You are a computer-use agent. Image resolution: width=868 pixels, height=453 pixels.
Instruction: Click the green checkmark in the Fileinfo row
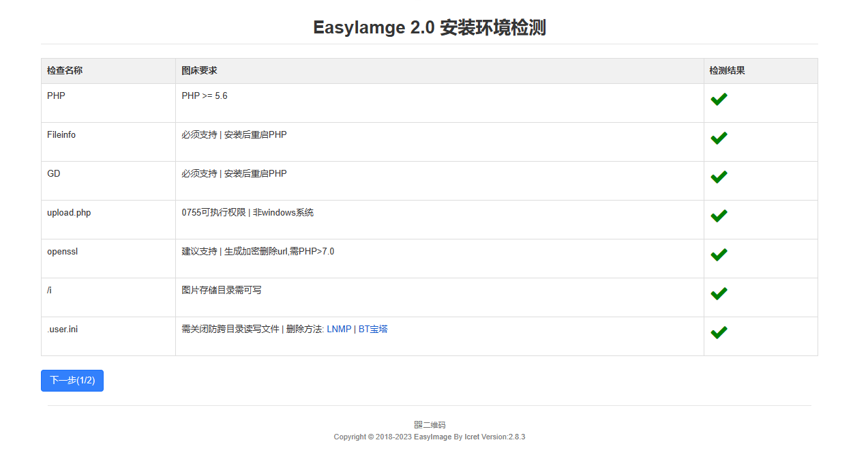pyautogui.click(x=719, y=138)
